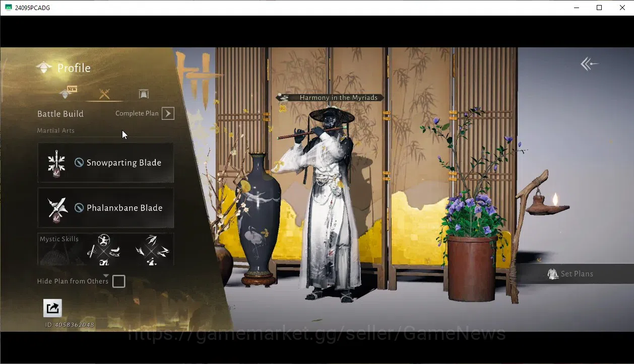This screenshot has height=364, width=634.
Task: Click the robe icon next to Set Plans
Action: tap(553, 274)
